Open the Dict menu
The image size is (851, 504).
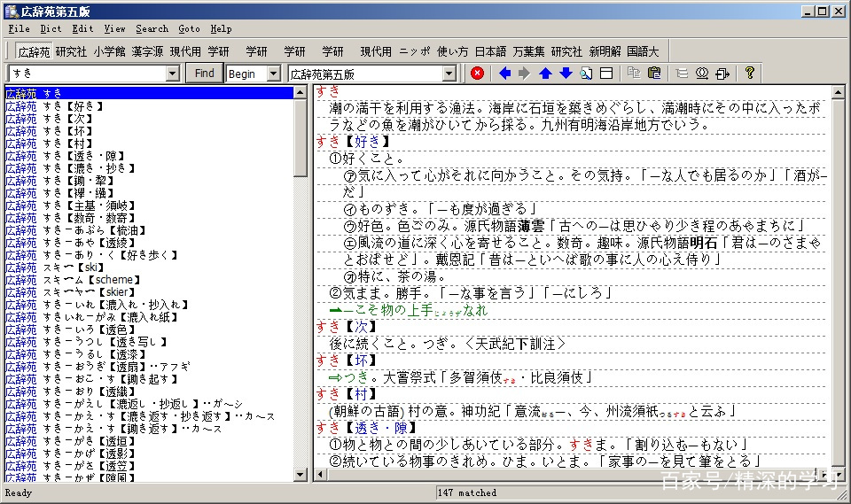(x=51, y=28)
